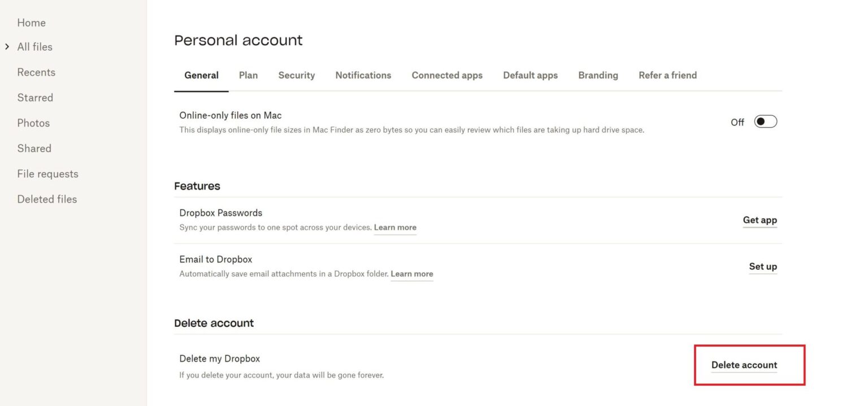Open the Default apps tab
The width and height of the screenshot is (868, 406).
pyautogui.click(x=530, y=75)
